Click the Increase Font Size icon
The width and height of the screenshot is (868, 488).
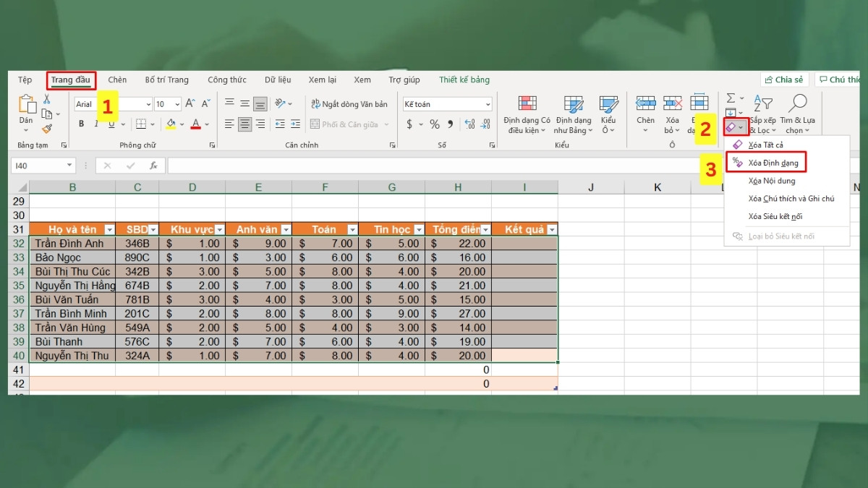click(190, 104)
